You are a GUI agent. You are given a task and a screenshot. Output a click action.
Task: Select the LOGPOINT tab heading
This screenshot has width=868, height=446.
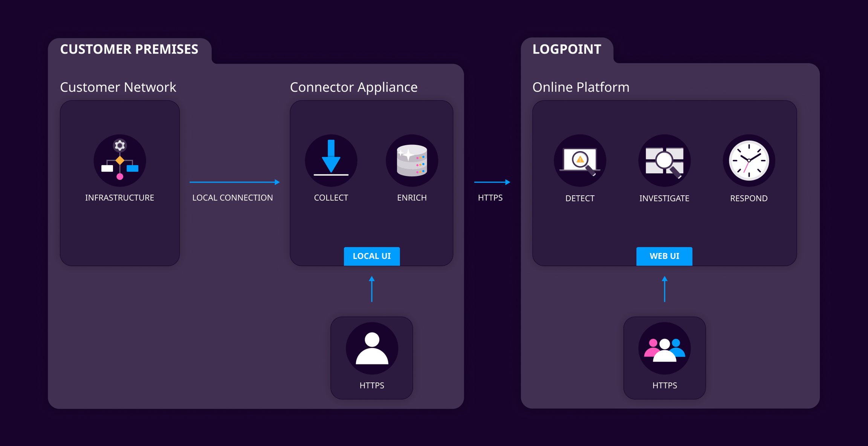(x=567, y=49)
